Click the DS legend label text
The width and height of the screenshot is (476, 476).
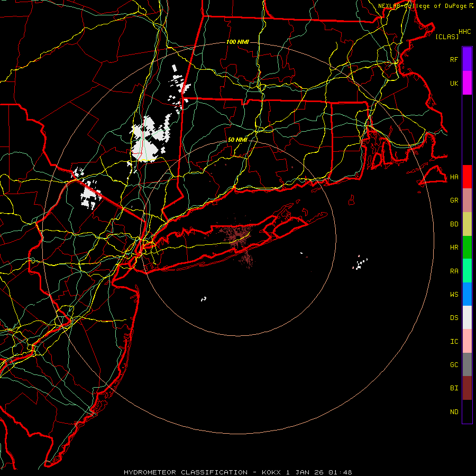[454, 318]
